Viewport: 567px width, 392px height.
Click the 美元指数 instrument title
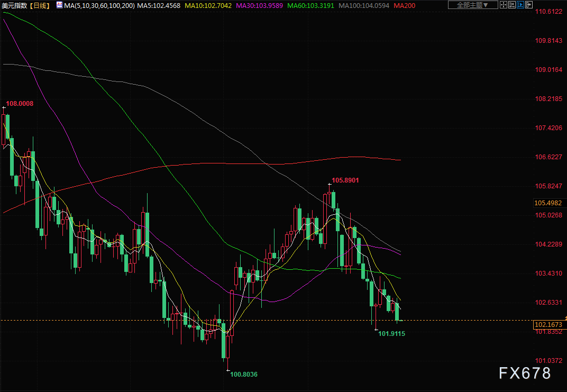(14, 5)
